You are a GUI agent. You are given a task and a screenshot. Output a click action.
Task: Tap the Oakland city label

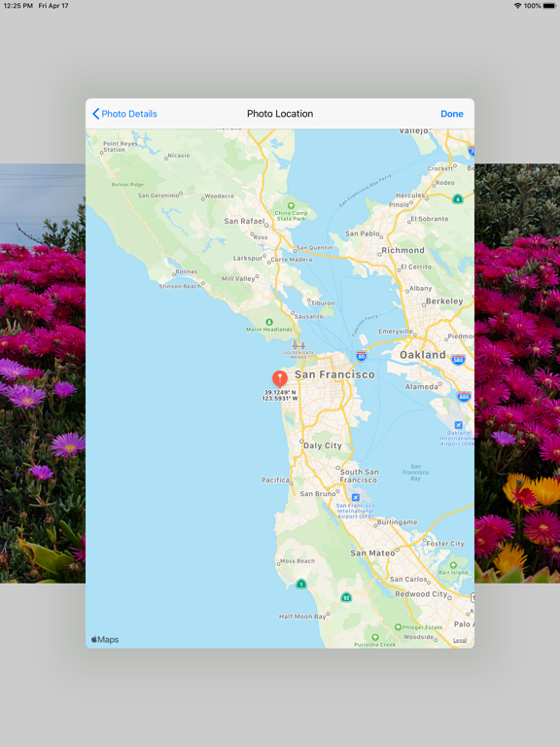423,355
